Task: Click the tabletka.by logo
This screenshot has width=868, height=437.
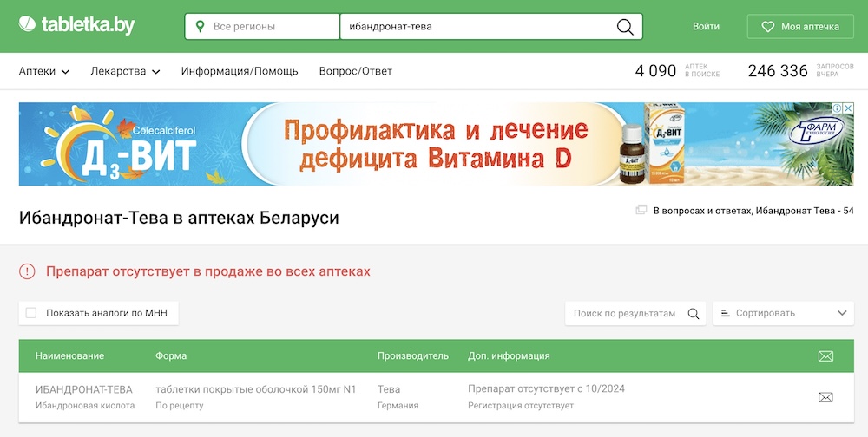Action: click(x=76, y=26)
